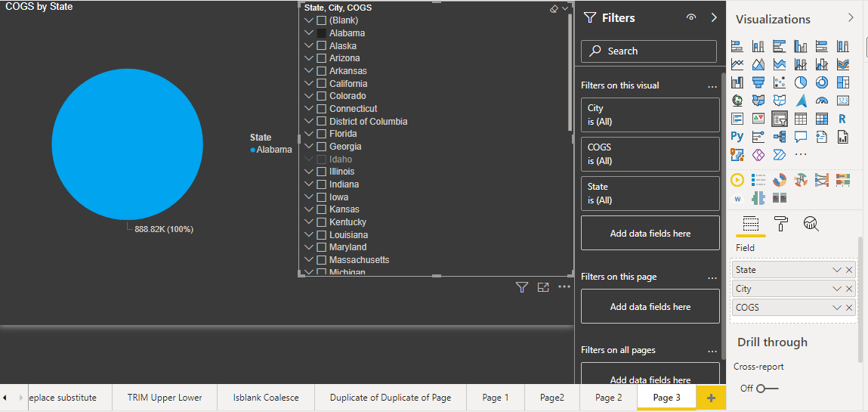Check the Kentucky checkbox

(x=321, y=222)
